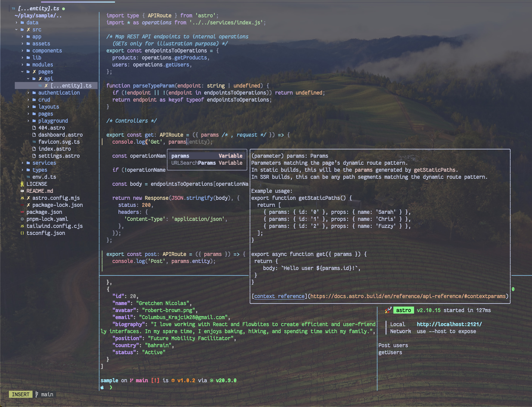
Task: Click the braces icon beside tsconfig.json
Action: (x=22, y=233)
